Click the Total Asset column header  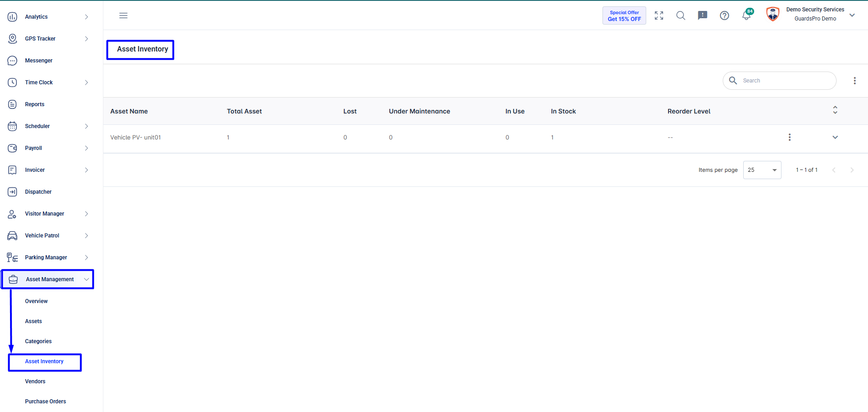tap(245, 111)
